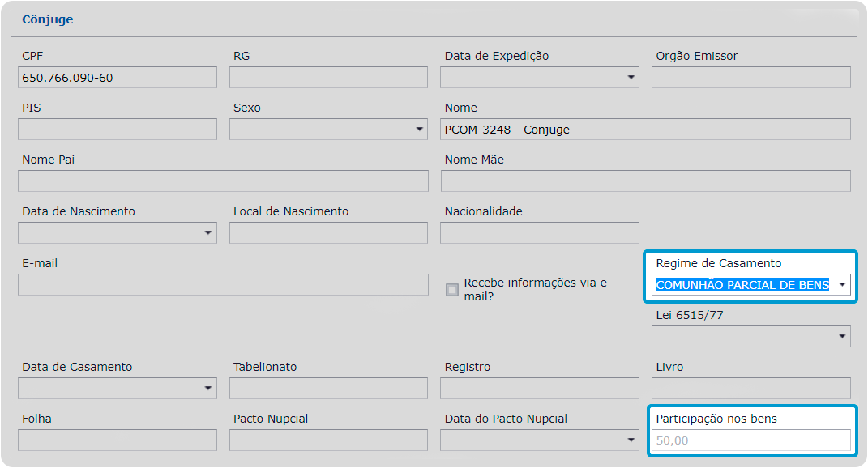Focus the RG text field
The image size is (868, 468).
328,78
